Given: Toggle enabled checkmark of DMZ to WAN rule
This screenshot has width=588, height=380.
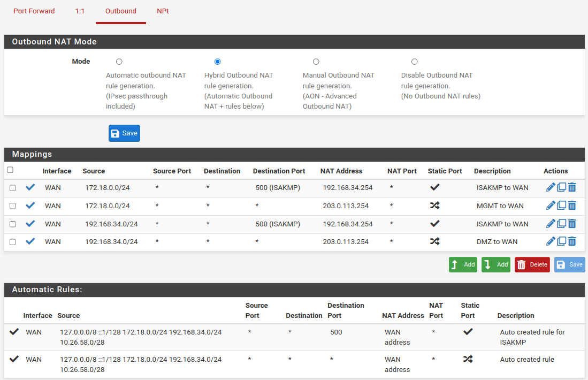Looking at the screenshot, I should pos(30,241).
